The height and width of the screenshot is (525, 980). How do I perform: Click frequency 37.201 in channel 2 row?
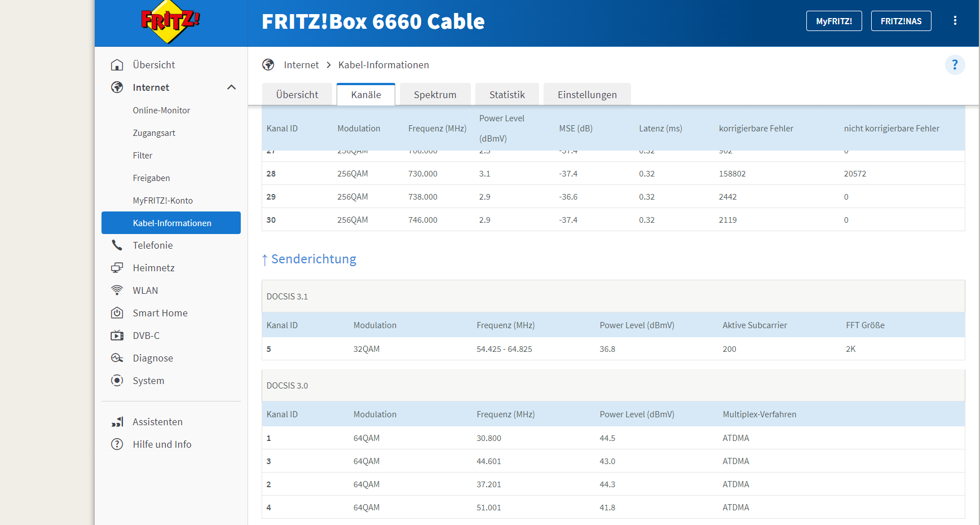[489, 484]
